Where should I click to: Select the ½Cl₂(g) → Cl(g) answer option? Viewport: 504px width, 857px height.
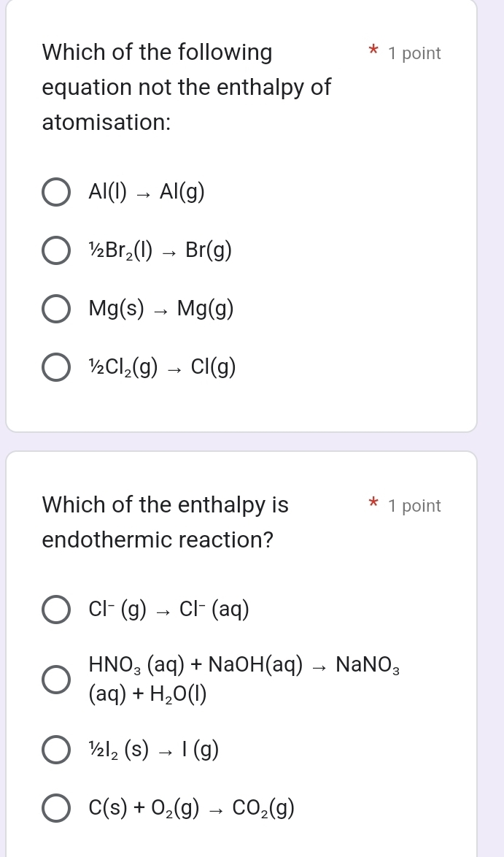(x=56, y=367)
